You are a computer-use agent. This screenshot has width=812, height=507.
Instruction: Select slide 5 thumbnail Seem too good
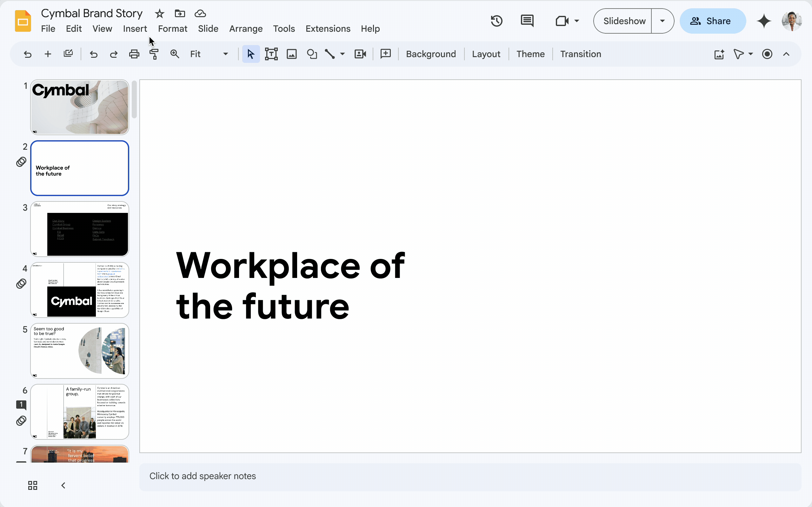tap(79, 351)
